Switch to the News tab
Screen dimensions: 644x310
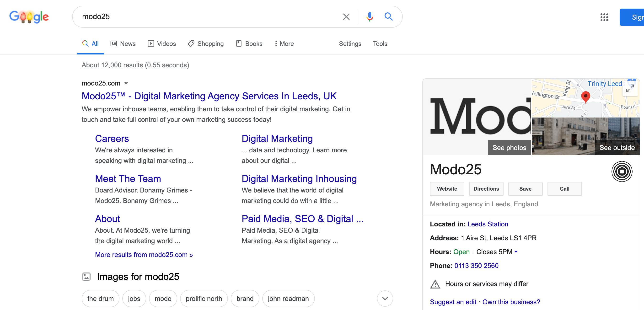(x=127, y=43)
